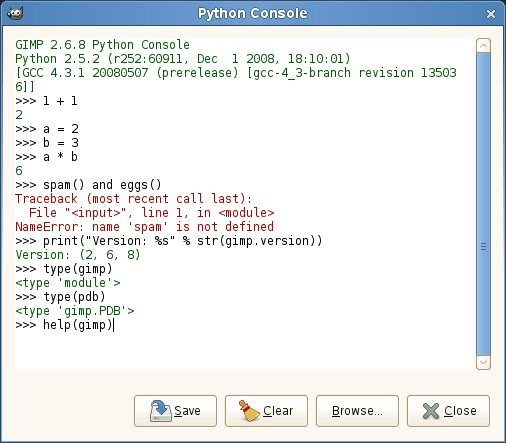Click the Save button
Viewport: 506px width, 443px height.
(175, 411)
